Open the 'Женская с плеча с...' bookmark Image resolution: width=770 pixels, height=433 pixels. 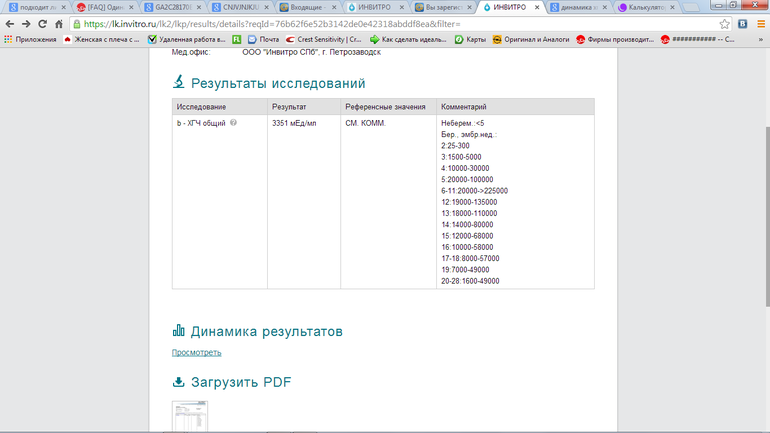coord(102,39)
